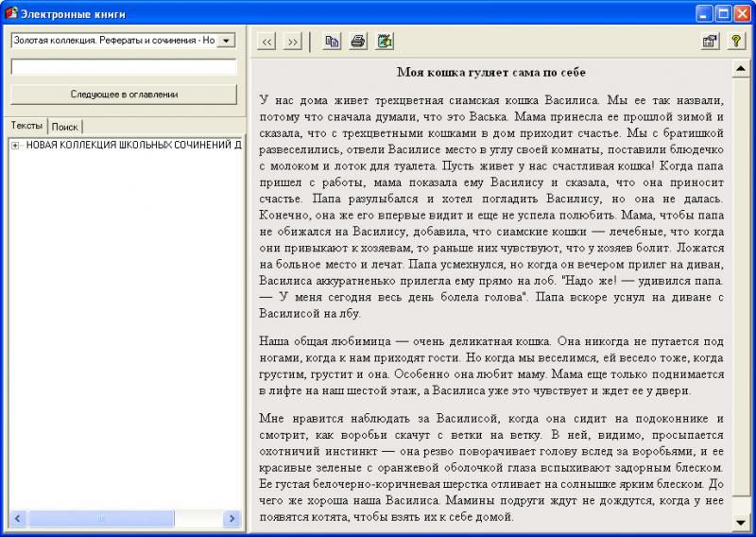
Task: Click the text pane vertical scrollbar down arrow
Action: pyautogui.click(x=741, y=522)
